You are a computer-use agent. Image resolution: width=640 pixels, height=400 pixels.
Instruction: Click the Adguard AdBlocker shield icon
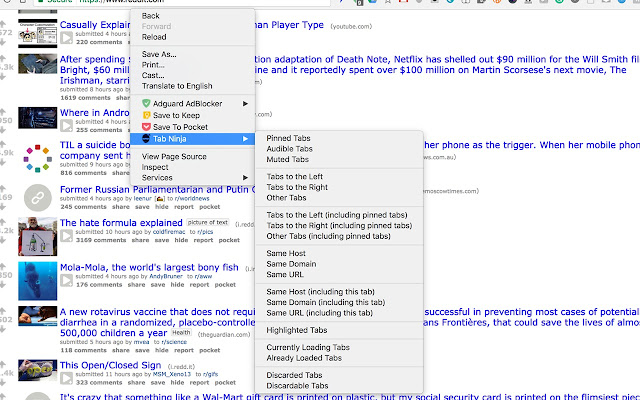[146, 104]
